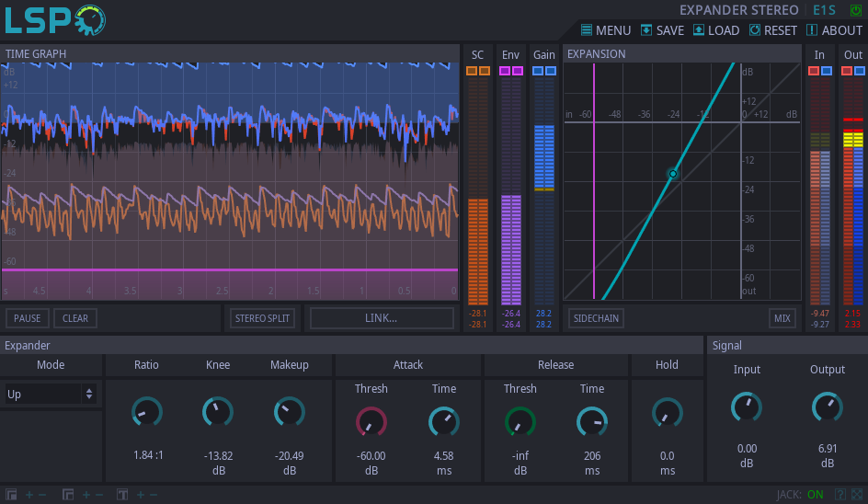Click the E1S plugin identifier label
This screenshot has height=504, width=868.
point(824,10)
